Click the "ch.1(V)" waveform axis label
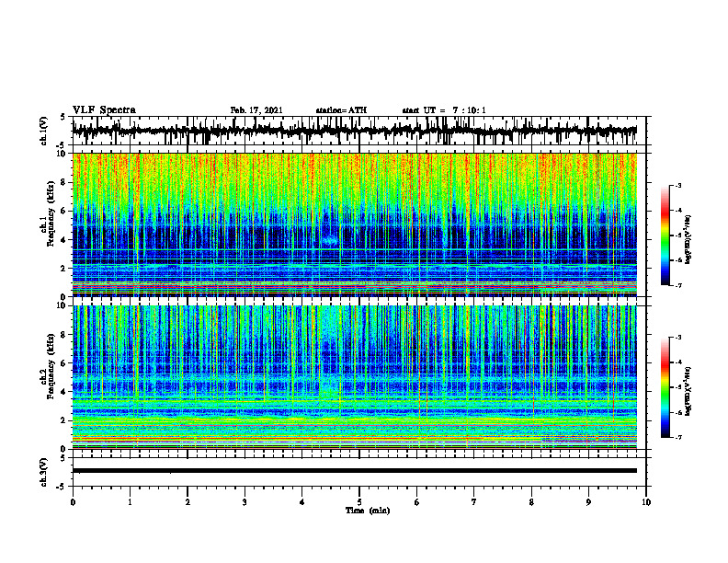 [44, 131]
